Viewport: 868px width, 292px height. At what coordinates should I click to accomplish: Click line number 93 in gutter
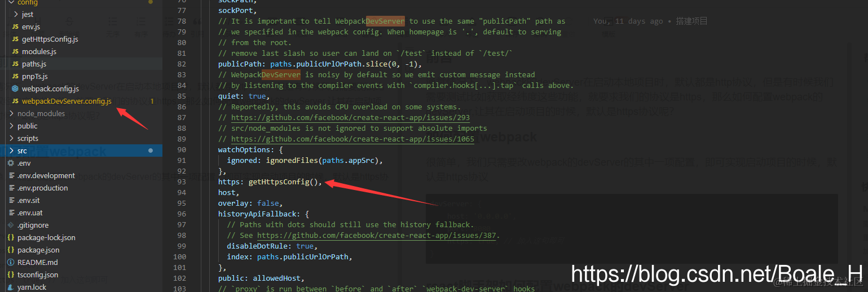pos(181,182)
